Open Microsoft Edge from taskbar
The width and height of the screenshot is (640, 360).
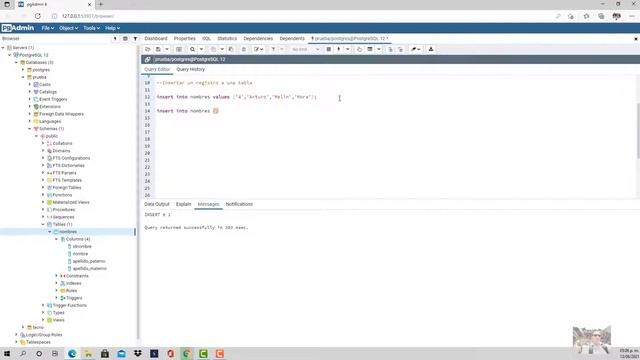72,353
